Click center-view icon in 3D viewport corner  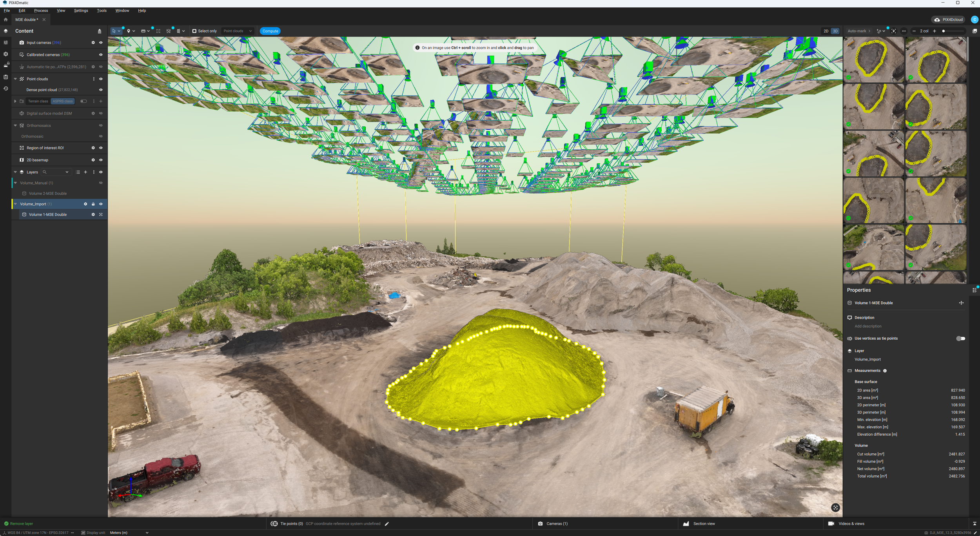(835, 507)
